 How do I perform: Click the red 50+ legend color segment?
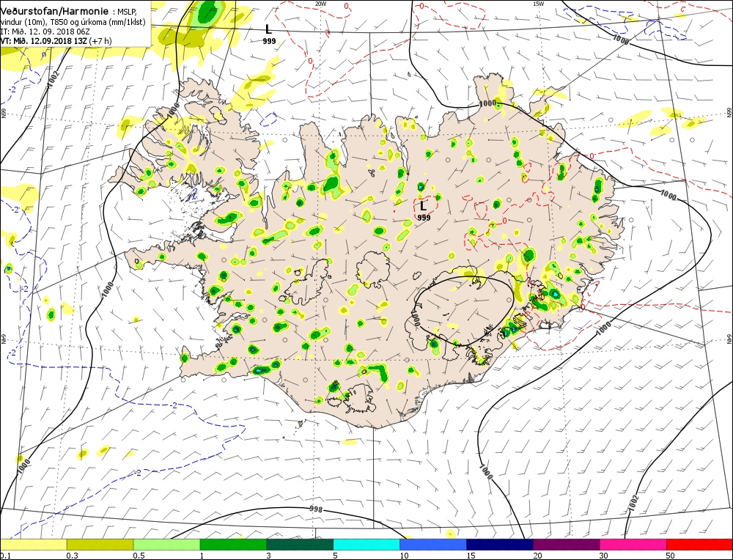[x=700, y=545]
